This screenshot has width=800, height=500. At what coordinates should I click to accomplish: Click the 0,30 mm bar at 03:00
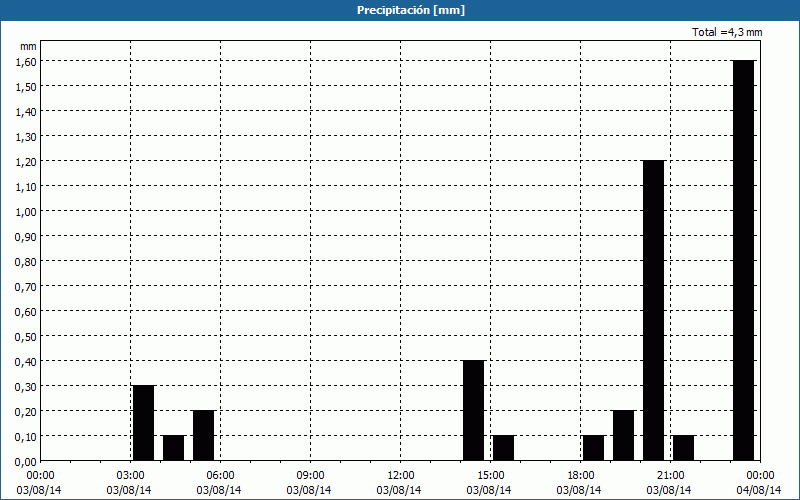click(x=143, y=423)
